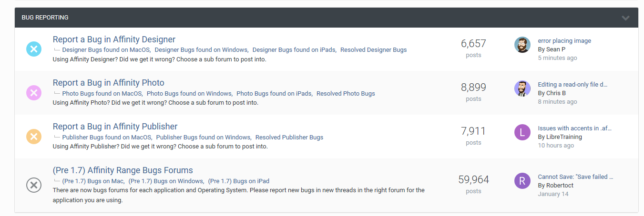Click the gray Pre 1.7 forum status icon
This screenshot has width=644, height=216.
coord(34,185)
